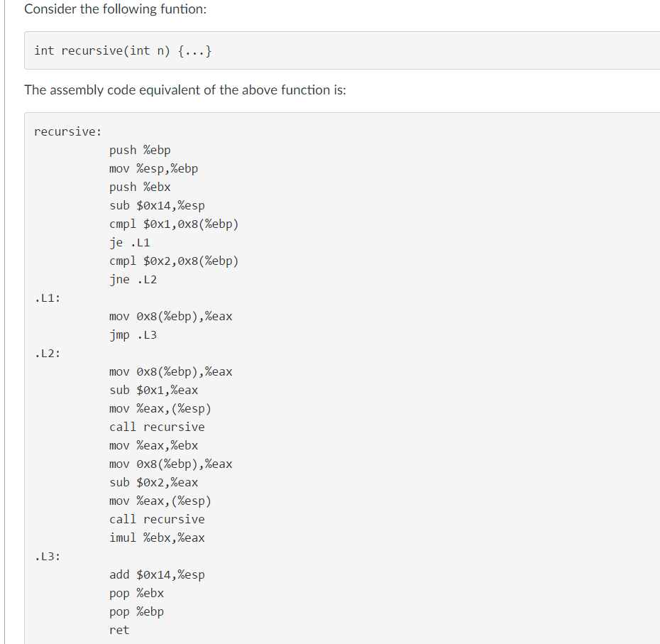Click the 'mov %esp,%ebp' instruction
This screenshot has height=644, width=660.
(153, 169)
